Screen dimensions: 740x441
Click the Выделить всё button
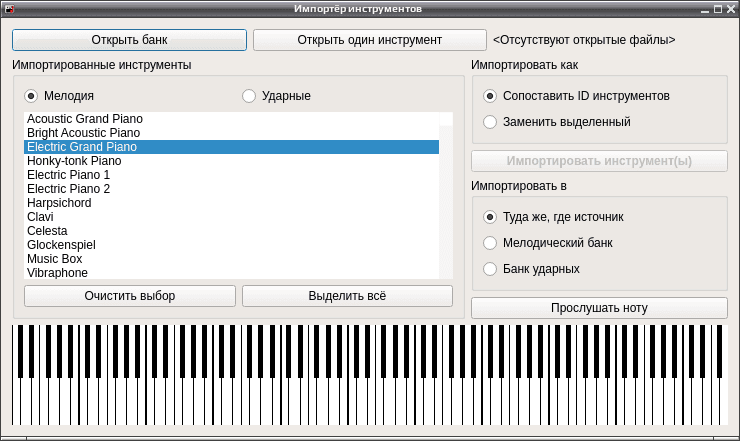coord(347,296)
